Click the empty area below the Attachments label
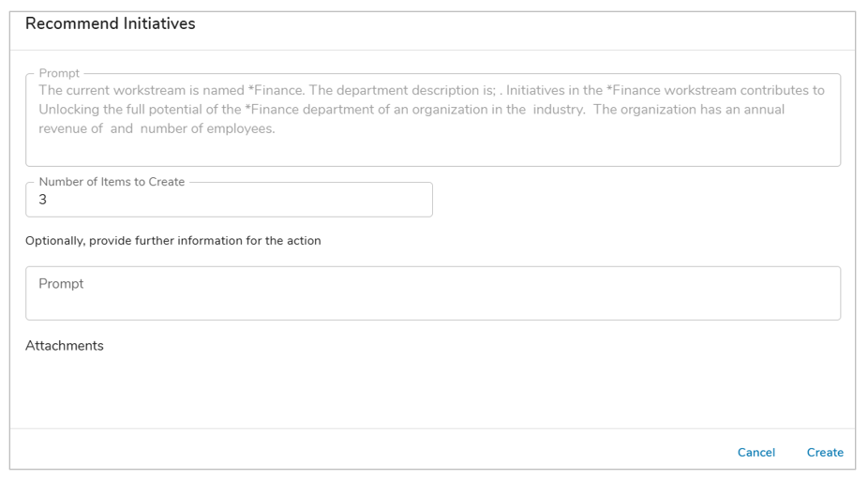 point(432,389)
